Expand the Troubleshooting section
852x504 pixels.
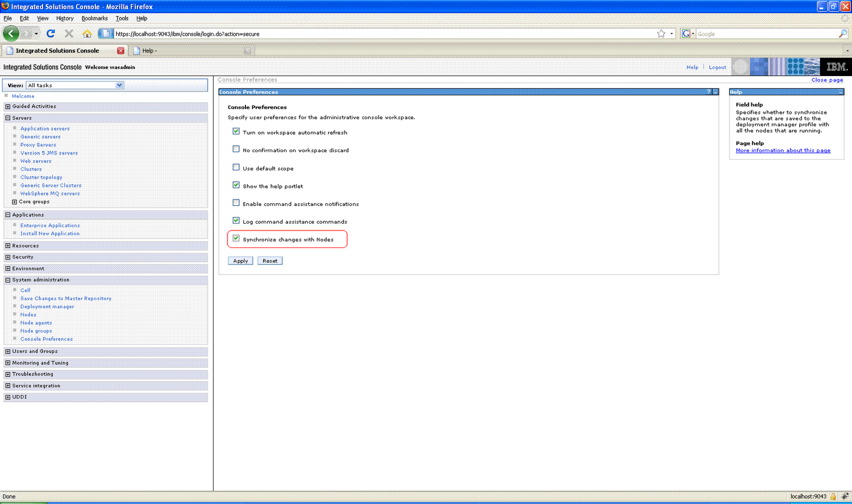click(x=8, y=374)
